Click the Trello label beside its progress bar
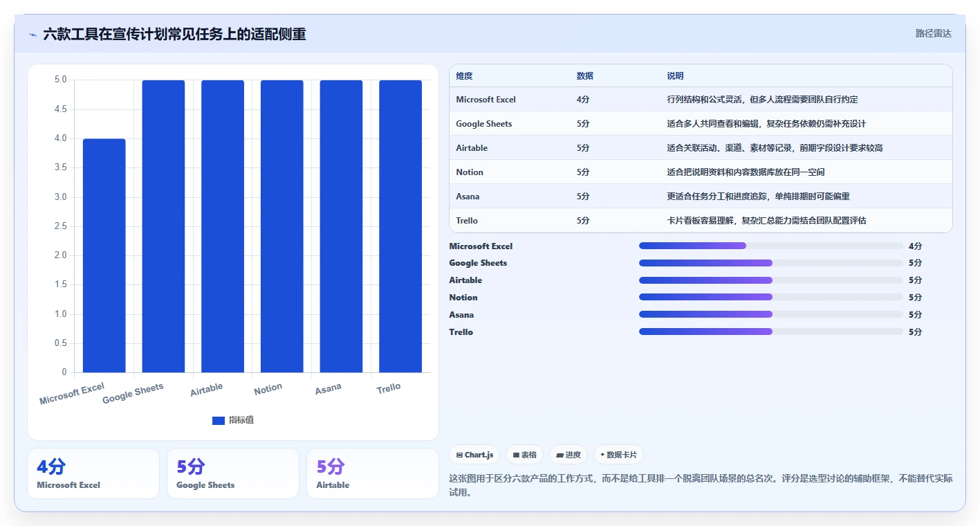This screenshot has height=526, width=980. tap(461, 332)
